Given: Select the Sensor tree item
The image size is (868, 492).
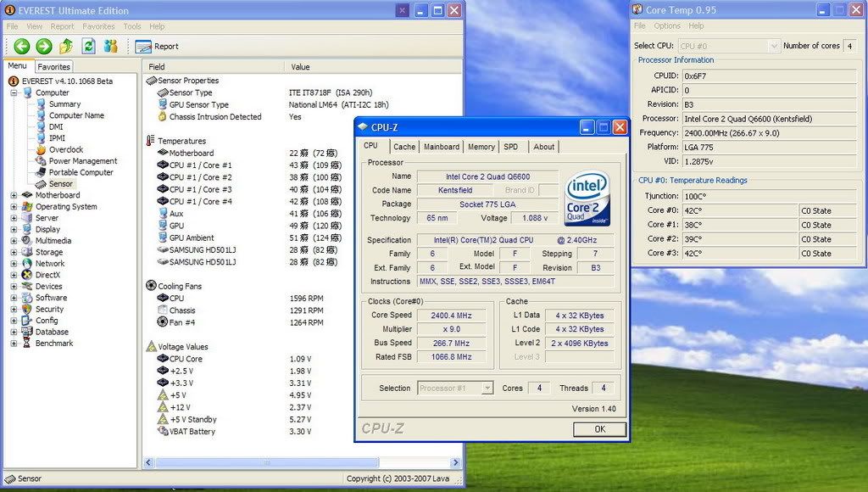Looking at the screenshot, I should point(60,184).
